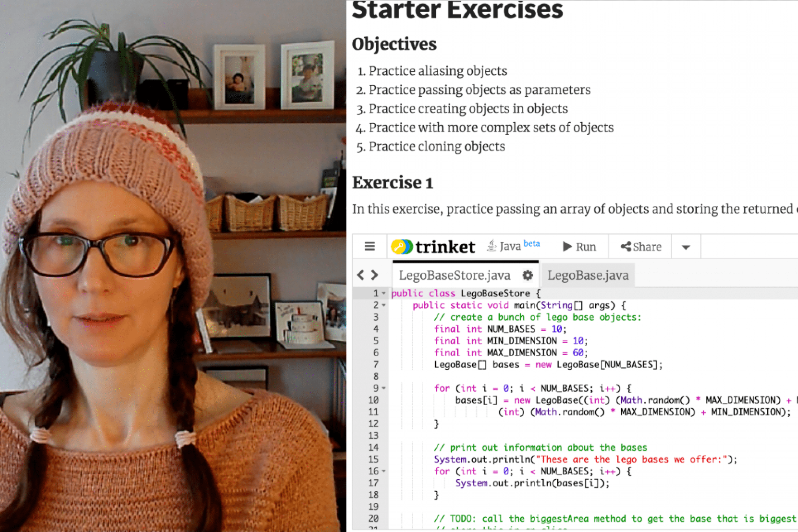The width and height of the screenshot is (798, 532).
Task: Collapse the class fold on line 1
Action: tap(384, 293)
